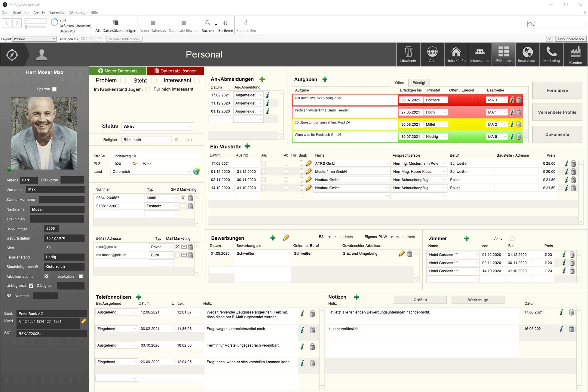Enable the Problem checkbox
The image size is (588, 392).
click(x=123, y=81)
